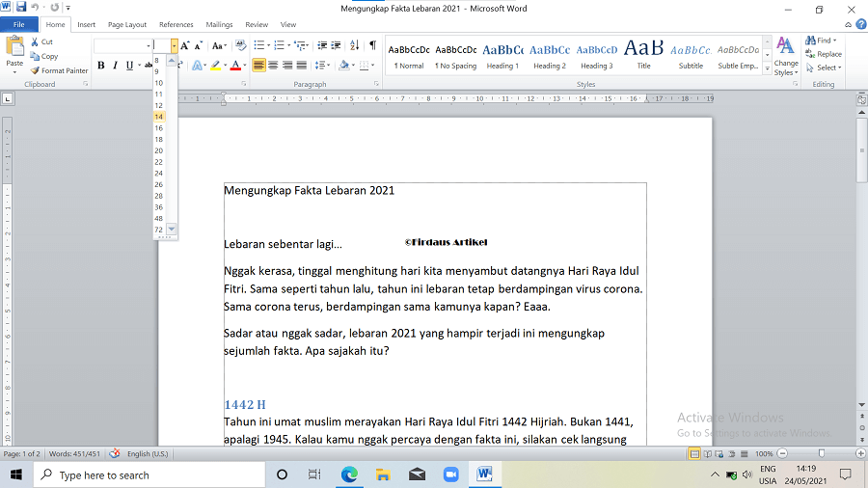Choose font size 16 from list
The width and height of the screenshot is (868, 488).
pos(159,128)
